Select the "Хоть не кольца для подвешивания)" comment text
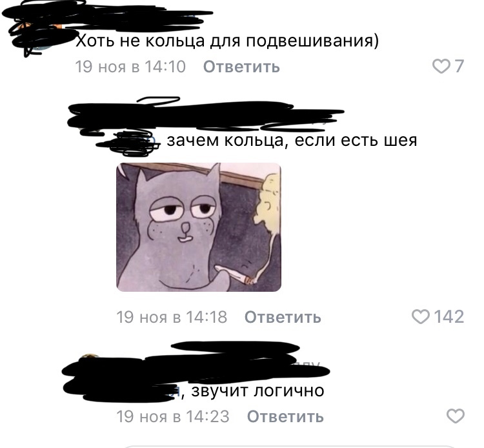The image size is (484, 448). 227,41
